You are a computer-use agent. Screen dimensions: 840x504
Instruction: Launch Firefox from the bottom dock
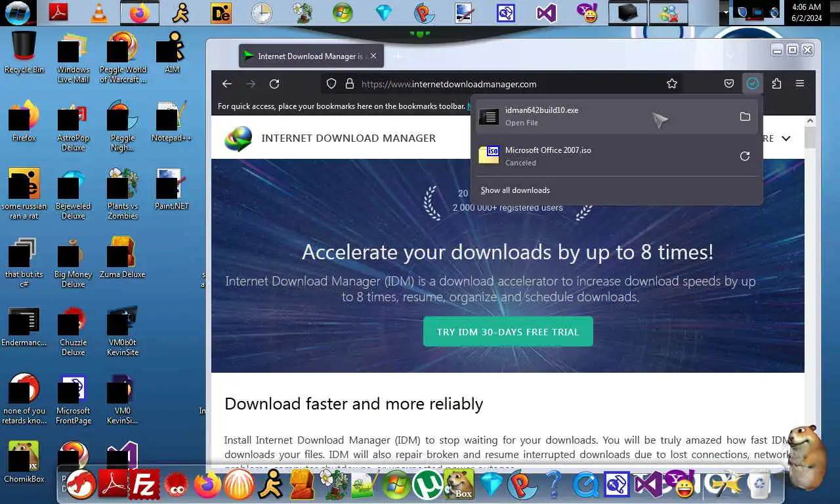point(207,485)
